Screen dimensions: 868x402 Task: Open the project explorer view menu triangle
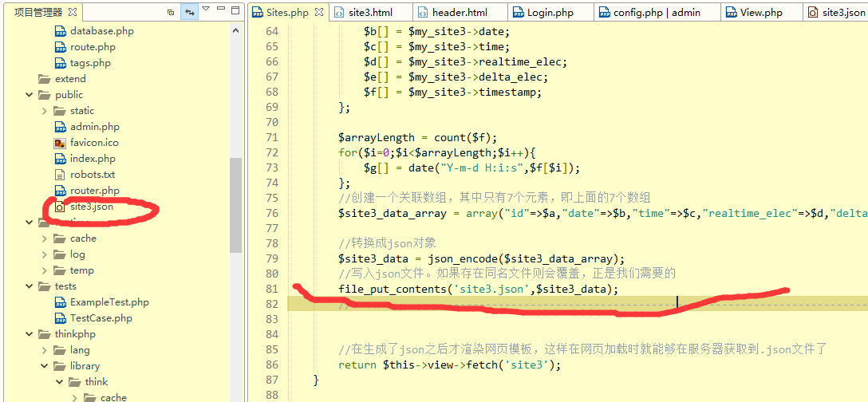point(207,10)
